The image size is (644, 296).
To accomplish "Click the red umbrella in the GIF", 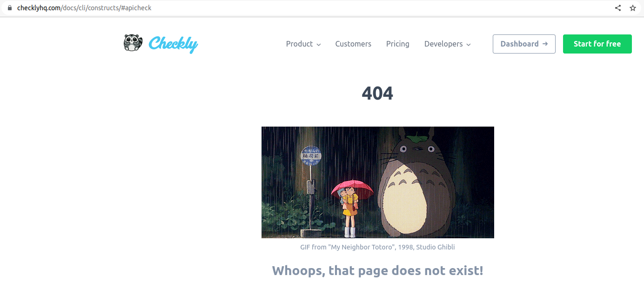I will 352,188.
